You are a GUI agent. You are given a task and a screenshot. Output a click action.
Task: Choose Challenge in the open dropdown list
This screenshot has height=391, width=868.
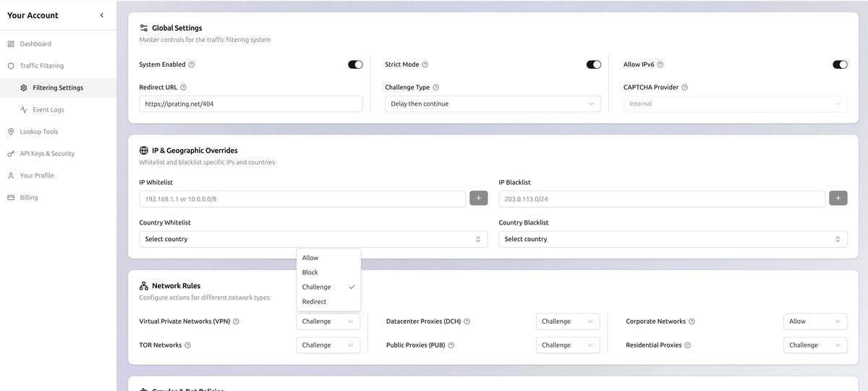(328, 287)
